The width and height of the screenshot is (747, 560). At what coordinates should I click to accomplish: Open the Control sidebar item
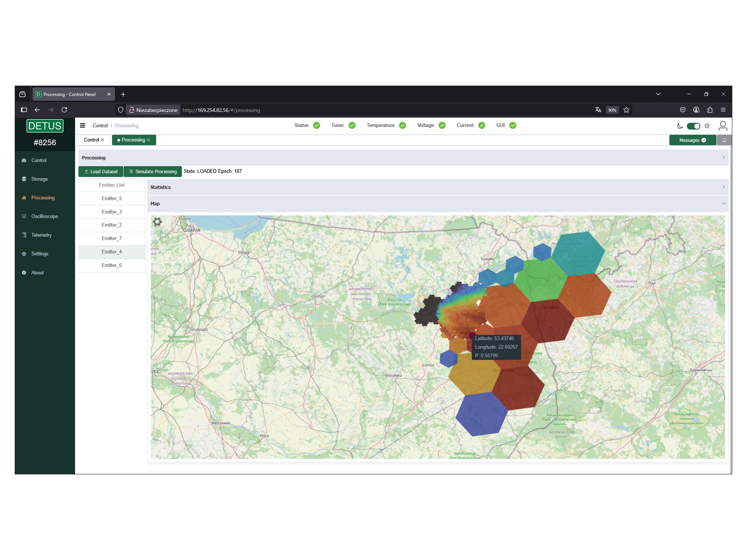pos(39,161)
